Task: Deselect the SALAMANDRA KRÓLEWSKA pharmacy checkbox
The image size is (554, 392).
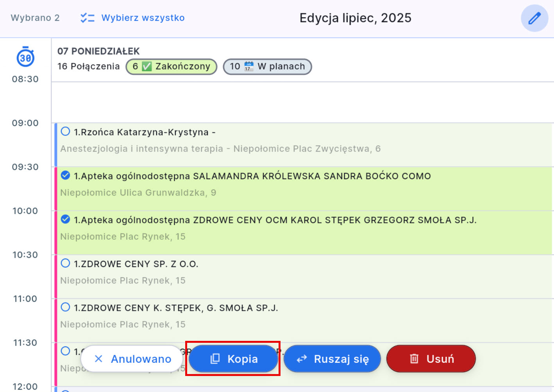Action: coord(66,176)
